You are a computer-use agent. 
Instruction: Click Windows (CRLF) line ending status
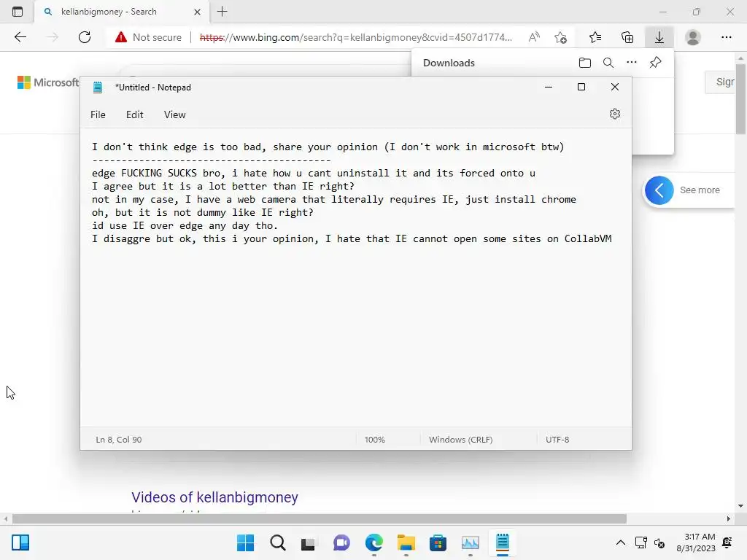(x=461, y=440)
